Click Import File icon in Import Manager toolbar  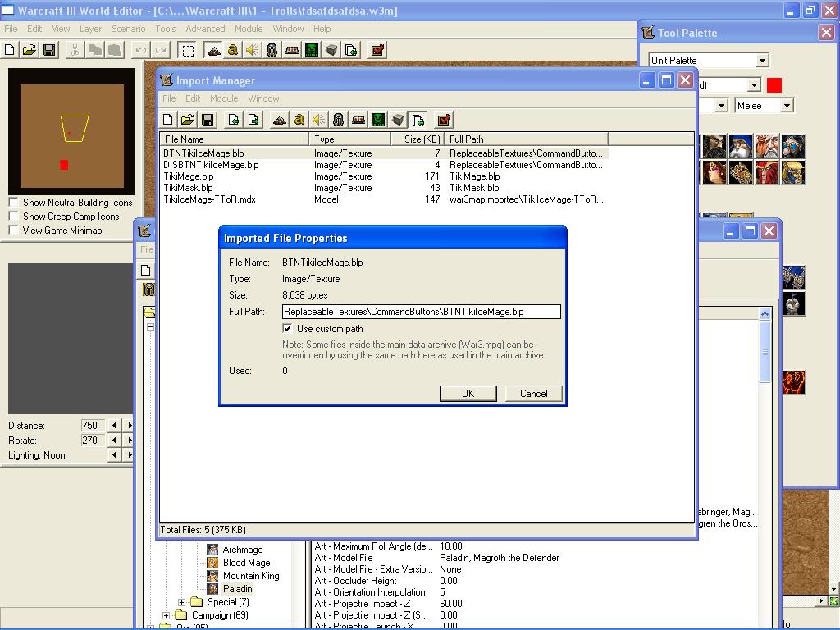(x=234, y=120)
